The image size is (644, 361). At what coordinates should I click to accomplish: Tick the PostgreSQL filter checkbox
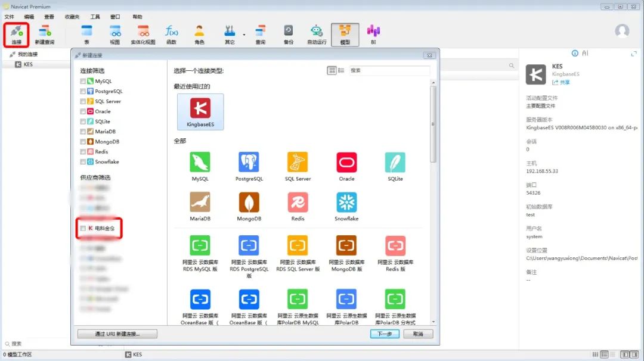(x=83, y=92)
